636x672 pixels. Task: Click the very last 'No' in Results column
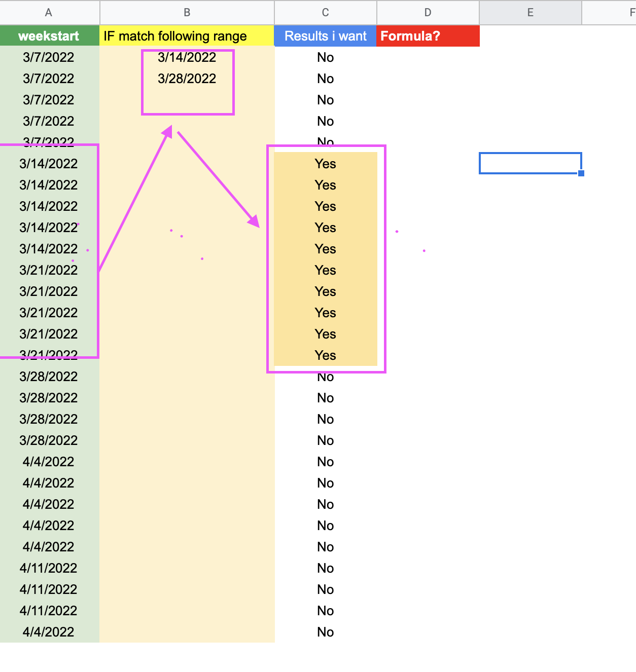[x=325, y=632]
